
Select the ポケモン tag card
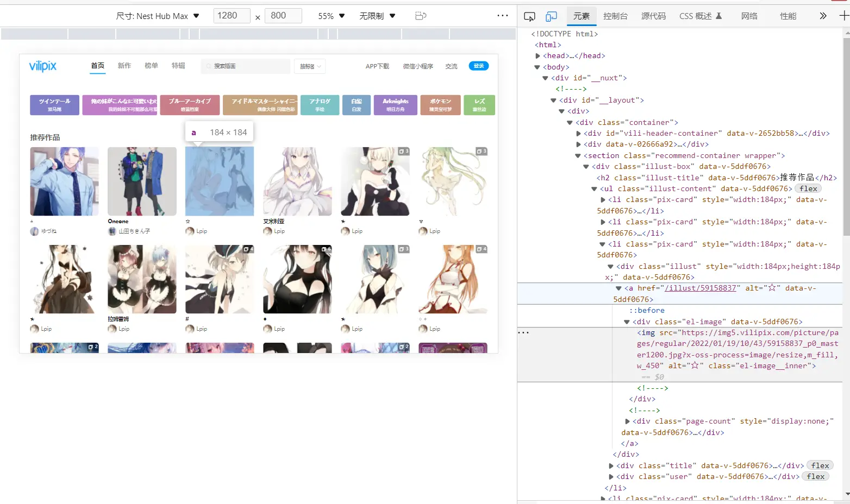(x=441, y=105)
